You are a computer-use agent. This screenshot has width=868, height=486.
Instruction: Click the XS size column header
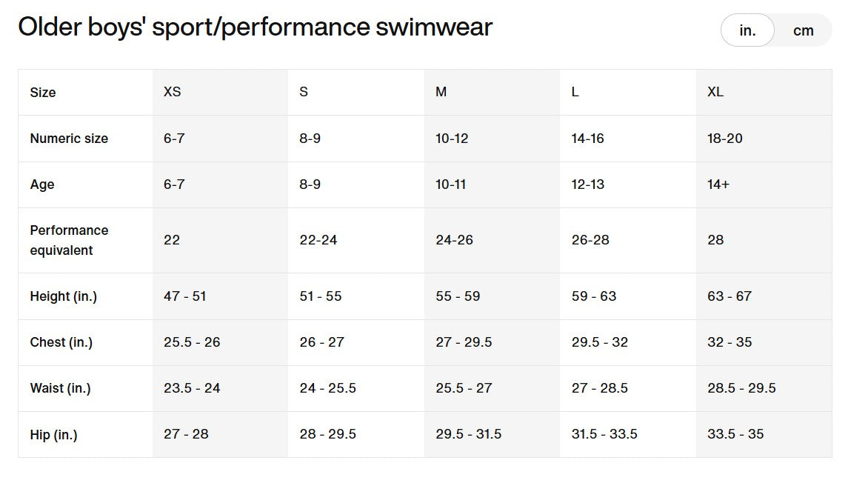click(x=172, y=92)
